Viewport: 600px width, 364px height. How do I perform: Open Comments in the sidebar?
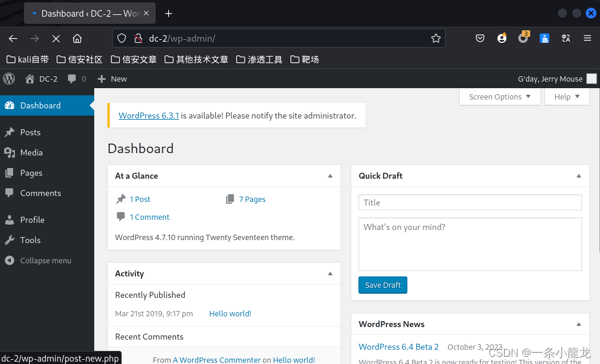47,193
